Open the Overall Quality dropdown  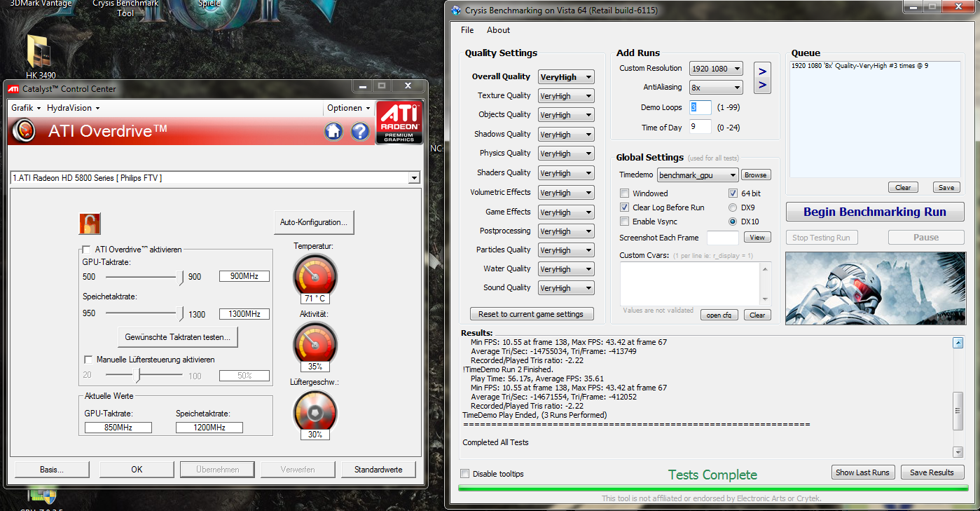pos(566,77)
